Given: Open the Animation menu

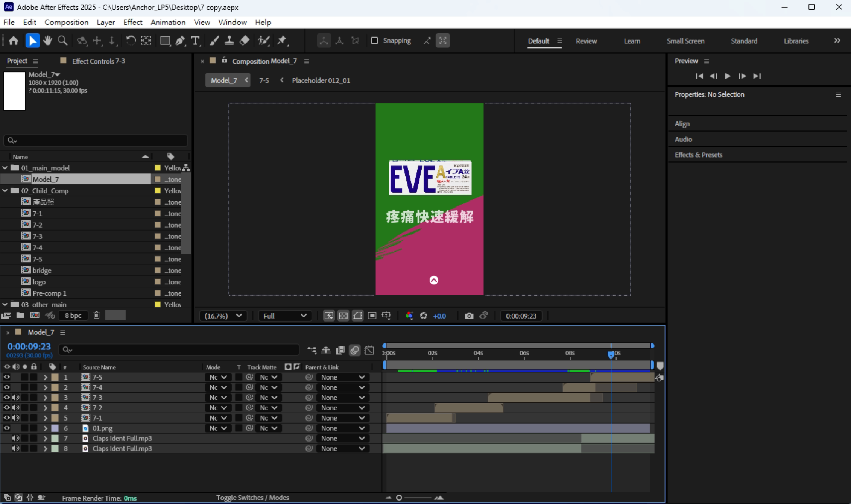Looking at the screenshot, I should [x=168, y=22].
